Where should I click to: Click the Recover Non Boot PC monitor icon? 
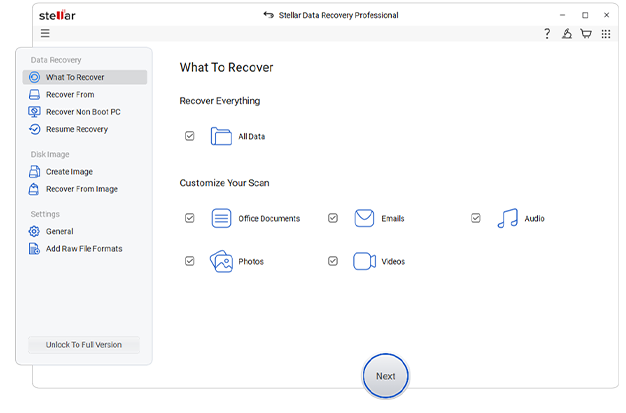34,112
